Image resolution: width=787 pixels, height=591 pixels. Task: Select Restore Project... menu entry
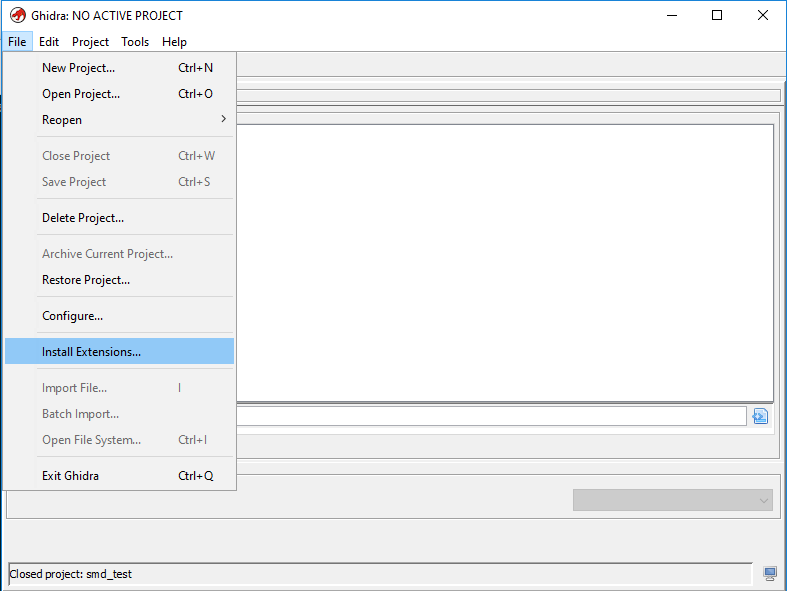pyautogui.click(x=119, y=280)
